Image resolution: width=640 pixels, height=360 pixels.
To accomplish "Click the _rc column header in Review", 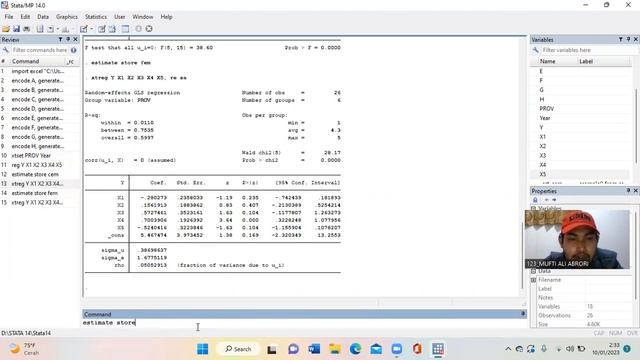I will (70, 61).
